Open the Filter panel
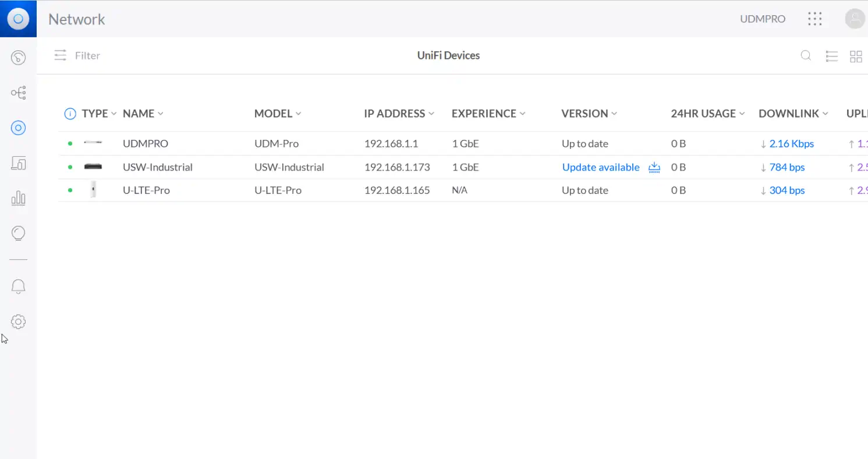This screenshot has width=868, height=459. [77, 56]
